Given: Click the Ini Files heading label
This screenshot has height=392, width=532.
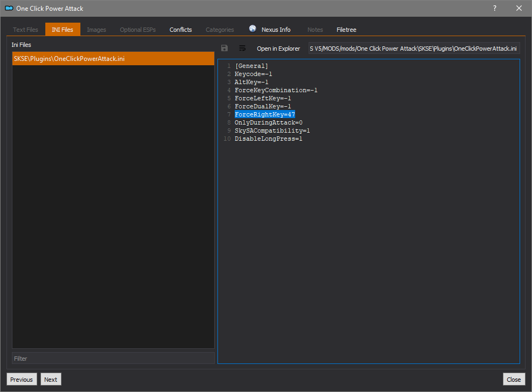Looking at the screenshot, I should click(22, 45).
